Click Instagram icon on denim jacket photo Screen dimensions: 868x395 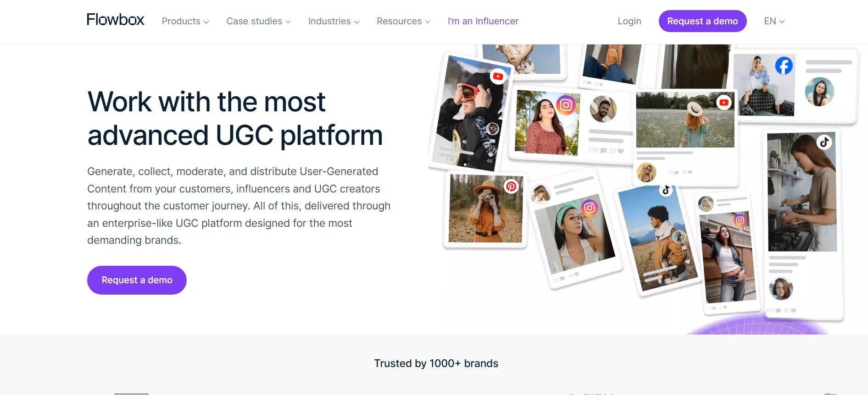[x=740, y=220]
